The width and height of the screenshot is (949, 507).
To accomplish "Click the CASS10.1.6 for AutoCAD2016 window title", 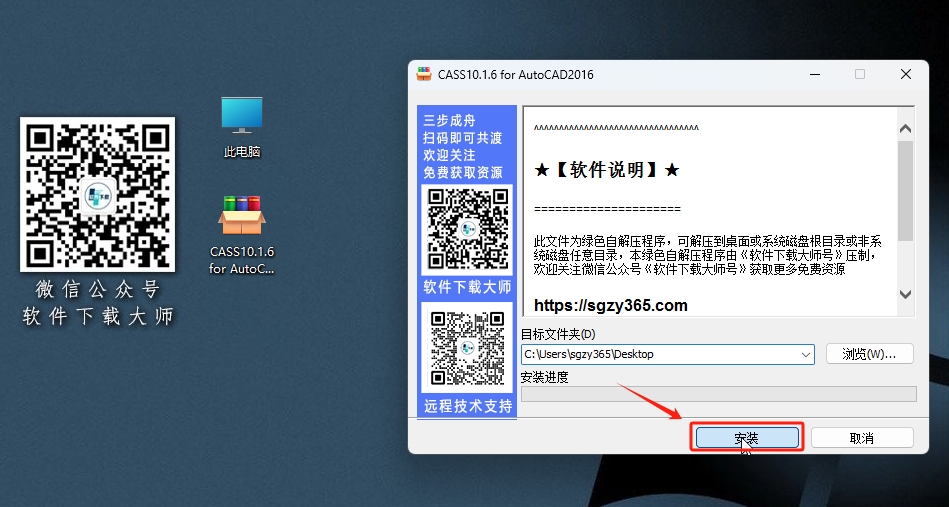I will (x=516, y=74).
